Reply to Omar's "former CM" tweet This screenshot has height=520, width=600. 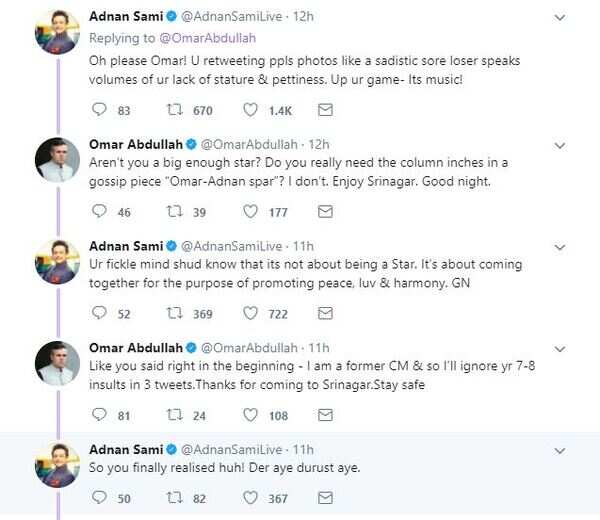pos(98,415)
